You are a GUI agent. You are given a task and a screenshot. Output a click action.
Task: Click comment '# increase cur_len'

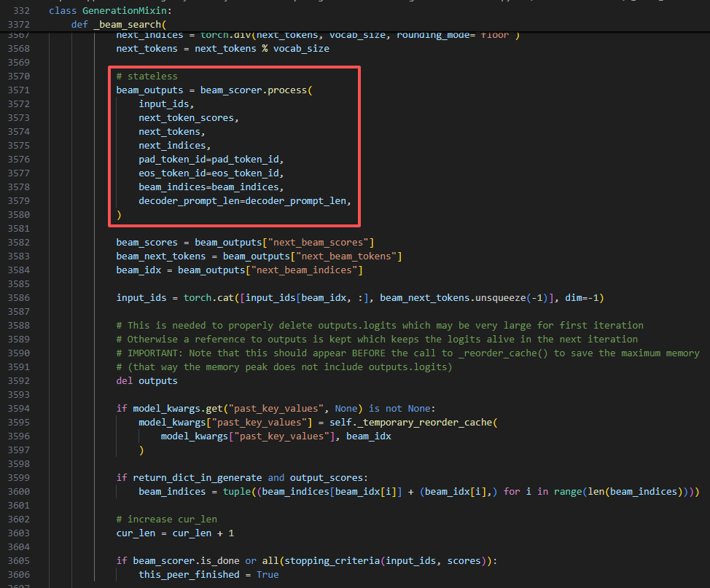tap(166, 520)
